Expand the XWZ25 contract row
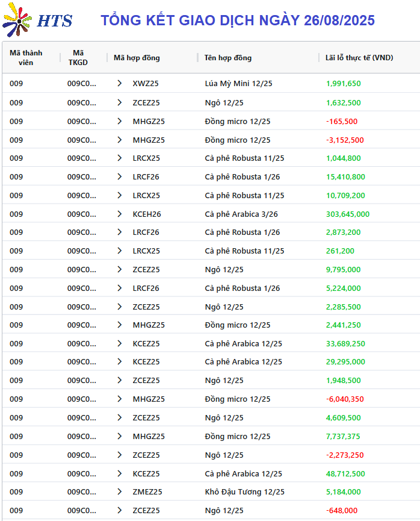This screenshot has width=420, height=521. pos(120,83)
